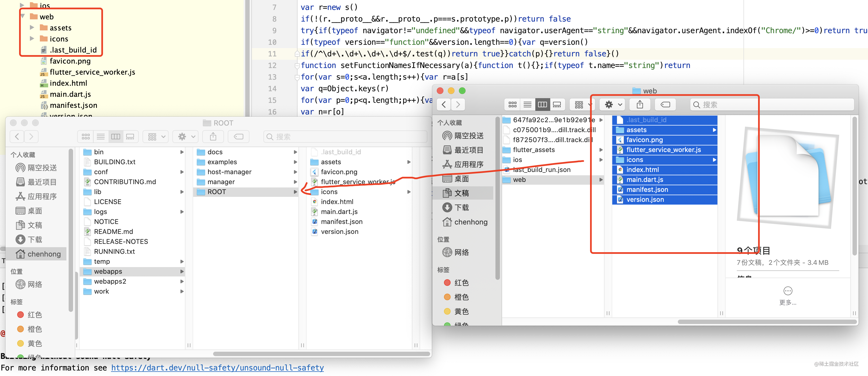Switch ROOT Finder window to column view
This screenshot has height=376, width=868.
pyautogui.click(x=115, y=137)
